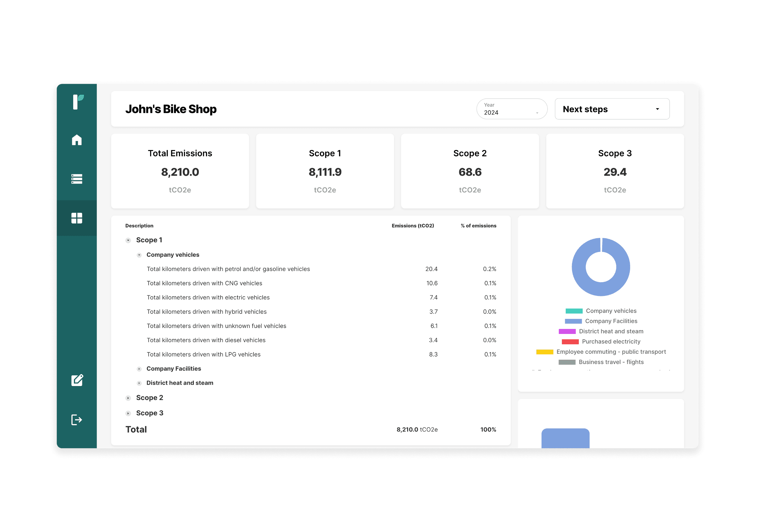Screen dimensions: 757x532
Task: Select the CNG vehicles row
Action: coord(311,283)
